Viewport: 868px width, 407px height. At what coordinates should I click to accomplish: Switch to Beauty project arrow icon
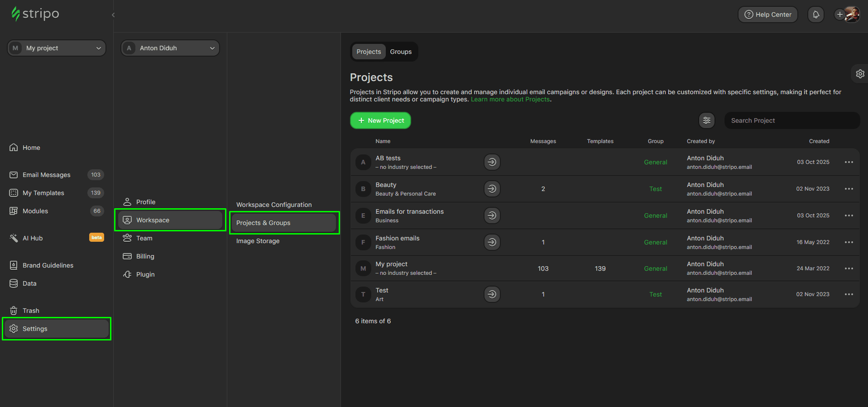492,189
